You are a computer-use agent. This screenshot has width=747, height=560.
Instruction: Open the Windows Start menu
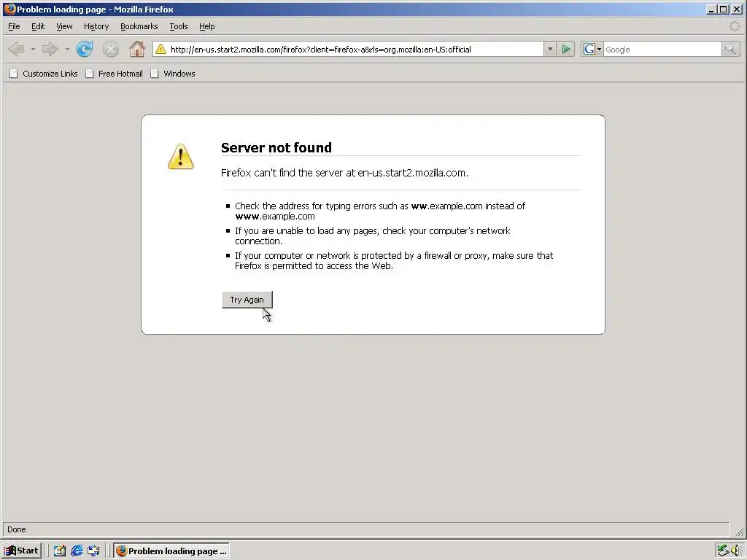21,551
